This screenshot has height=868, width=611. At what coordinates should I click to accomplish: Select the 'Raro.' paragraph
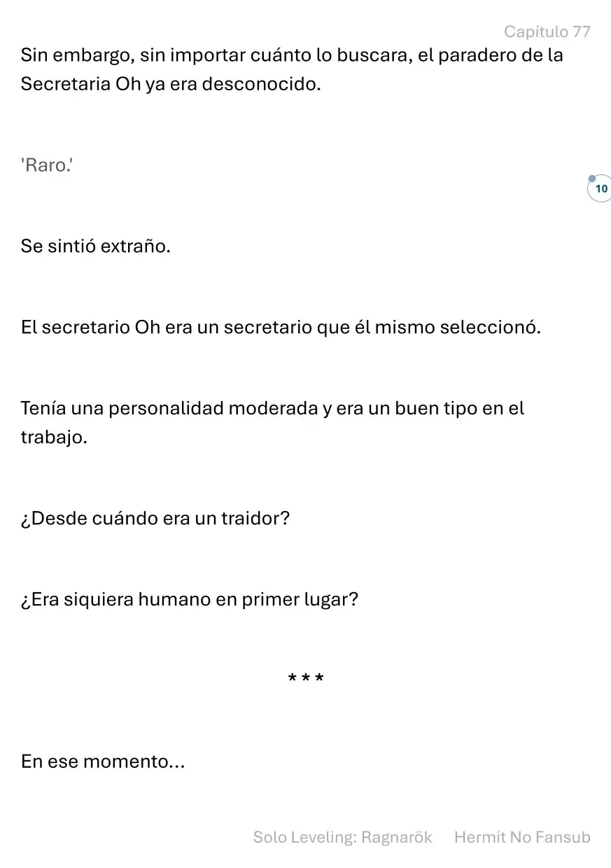point(46,166)
